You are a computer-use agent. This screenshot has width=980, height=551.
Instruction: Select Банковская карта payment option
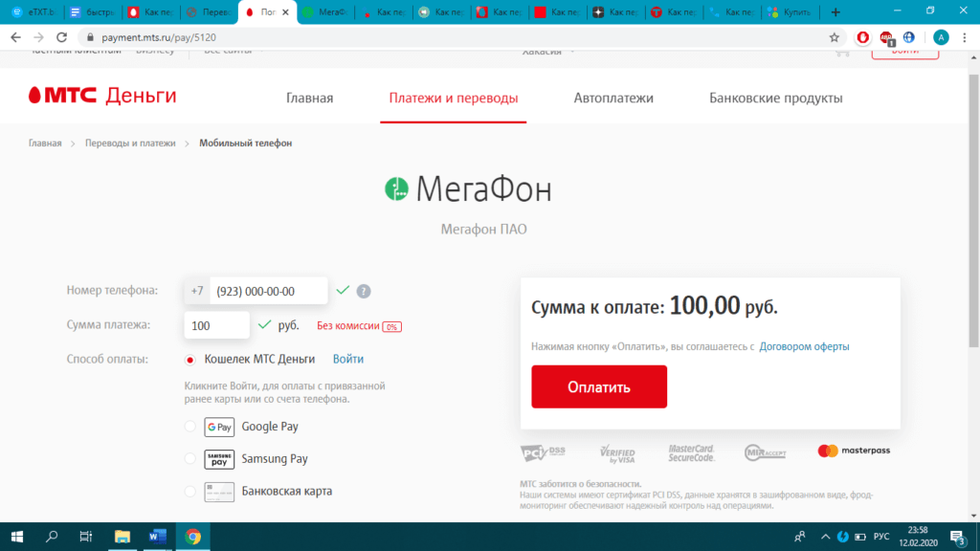click(189, 492)
